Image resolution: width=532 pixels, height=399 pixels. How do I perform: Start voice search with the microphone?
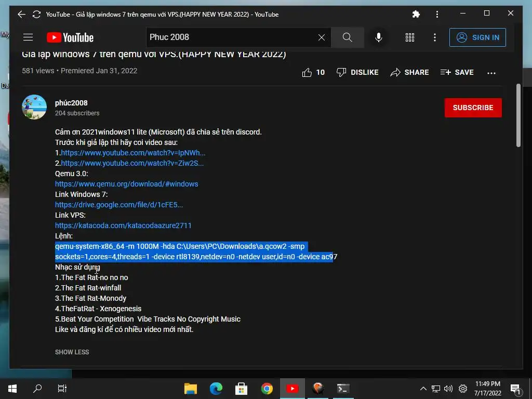pyautogui.click(x=379, y=37)
